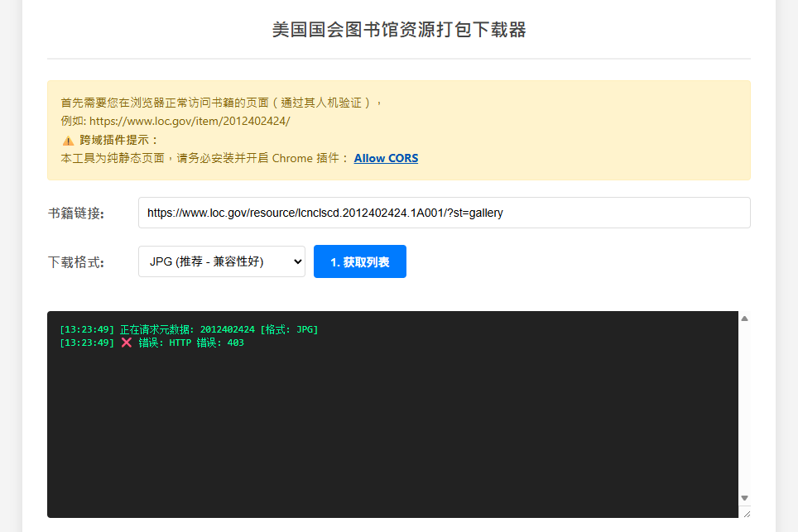Expand the 下载格式 JPG dropdown

[221, 261]
